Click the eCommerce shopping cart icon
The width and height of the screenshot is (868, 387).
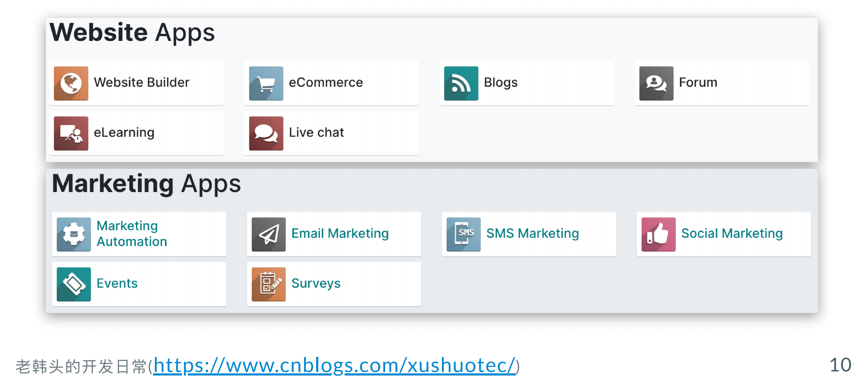[266, 83]
